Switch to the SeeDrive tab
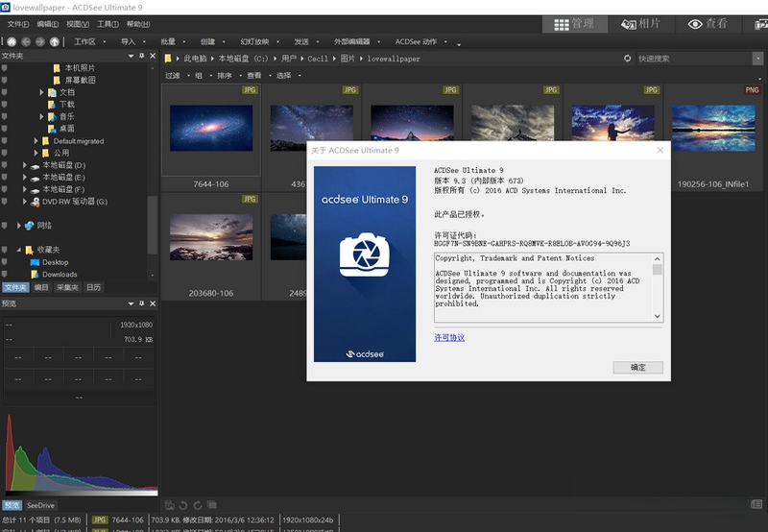768x532 pixels. [40, 505]
